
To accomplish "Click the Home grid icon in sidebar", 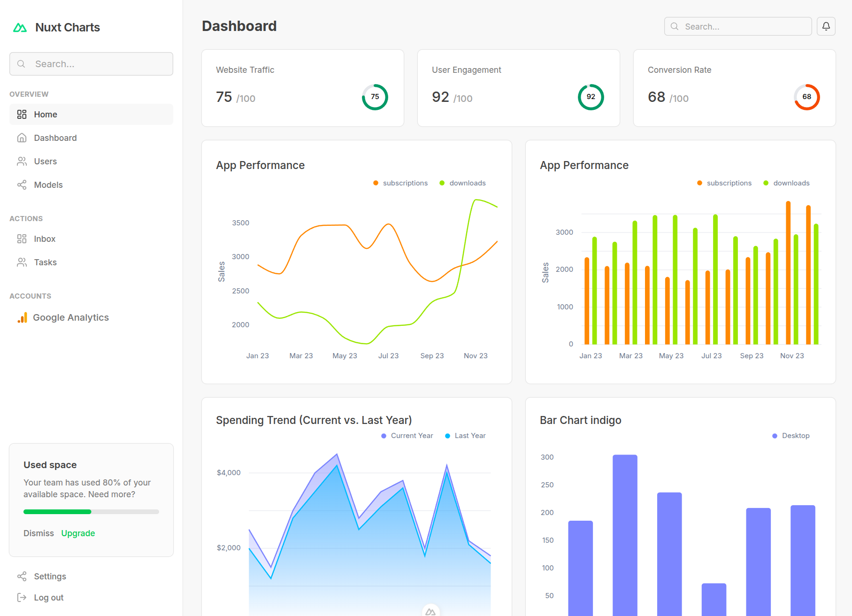I will point(22,114).
